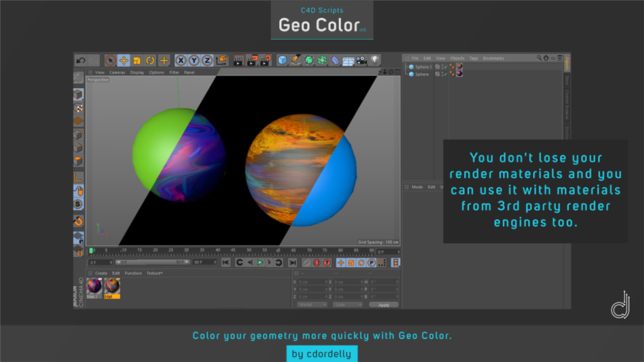Image resolution: width=644 pixels, height=362 pixels.
Task: Go to last frame
Action: click(292, 263)
